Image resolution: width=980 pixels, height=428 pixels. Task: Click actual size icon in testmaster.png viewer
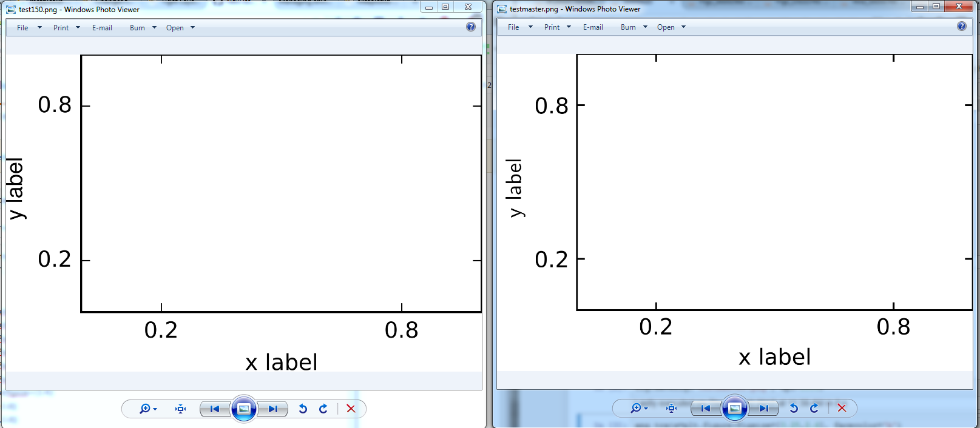point(671,408)
